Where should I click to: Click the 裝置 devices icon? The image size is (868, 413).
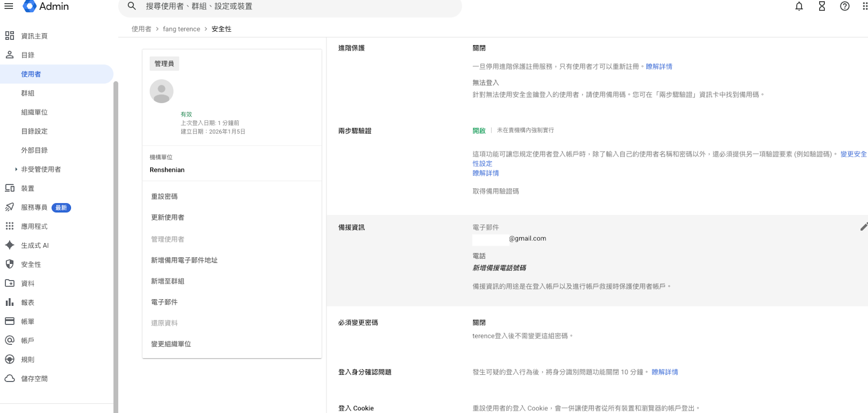pyautogui.click(x=10, y=188)
